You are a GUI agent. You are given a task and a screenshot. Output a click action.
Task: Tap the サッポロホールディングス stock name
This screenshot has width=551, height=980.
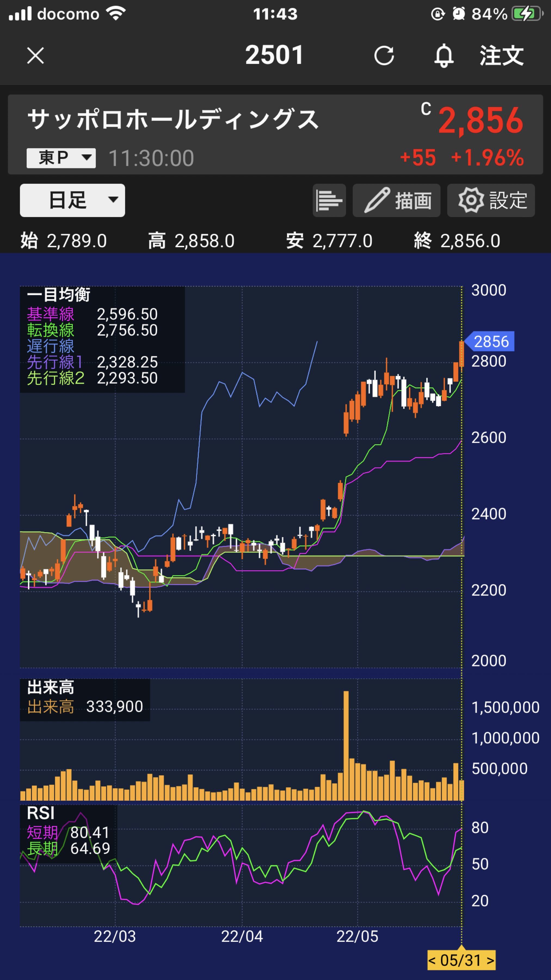[173, 120]
